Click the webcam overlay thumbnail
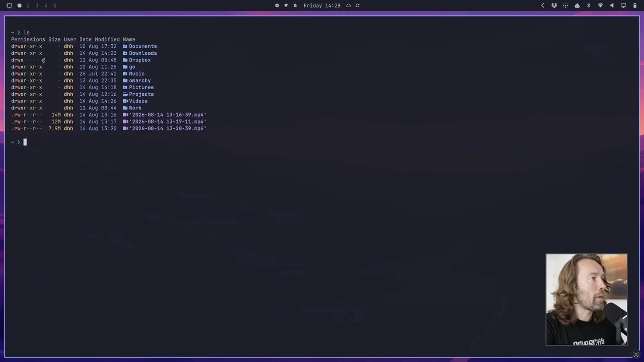Image resolution: width=644 pixels, height=362 pixels. [x=586, y=299]
